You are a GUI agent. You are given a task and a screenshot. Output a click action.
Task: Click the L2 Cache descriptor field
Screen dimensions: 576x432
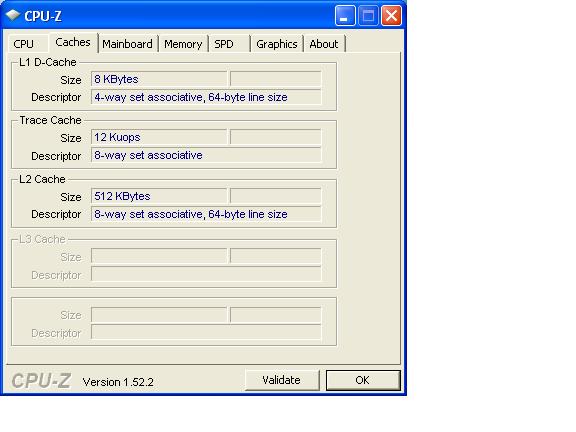pyautogui.click(x=206, y=214)
